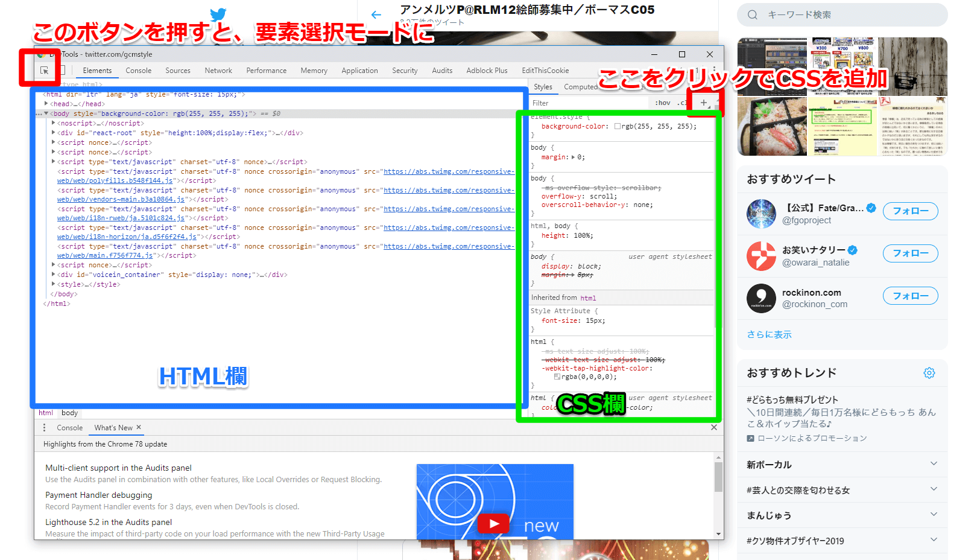
Task: Switch to the drawer Console tab
Action: (x=70, y=428)
